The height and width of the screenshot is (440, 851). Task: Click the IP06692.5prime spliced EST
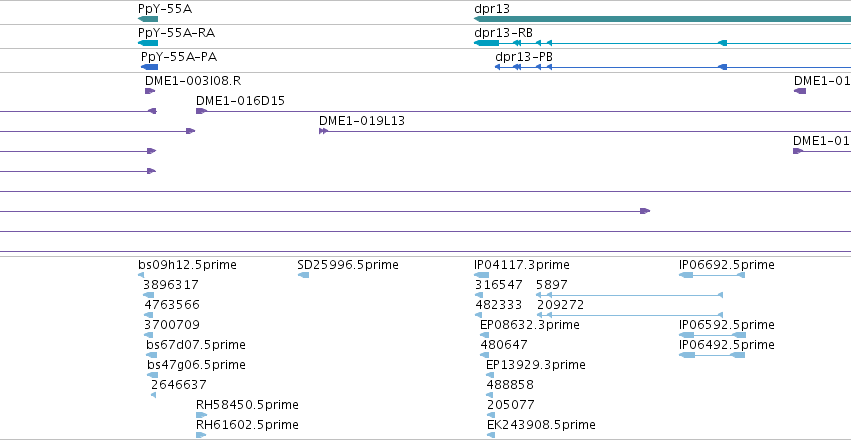712,275
